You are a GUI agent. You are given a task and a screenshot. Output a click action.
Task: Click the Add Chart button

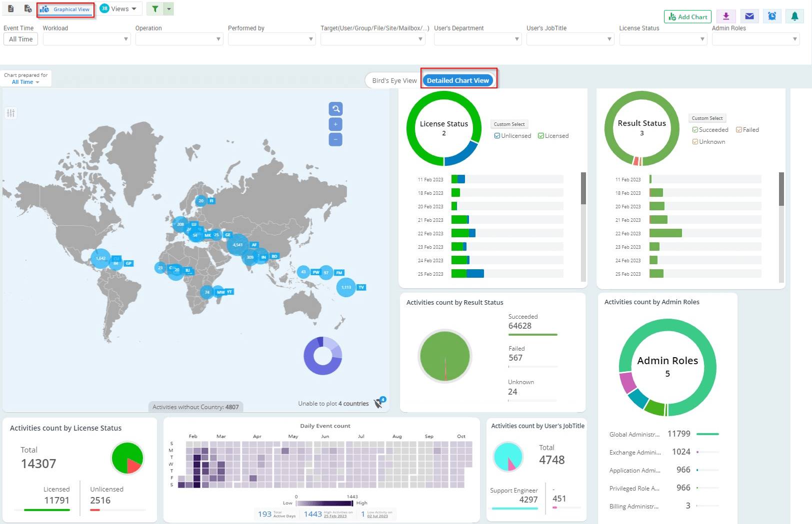coord(687,16)
